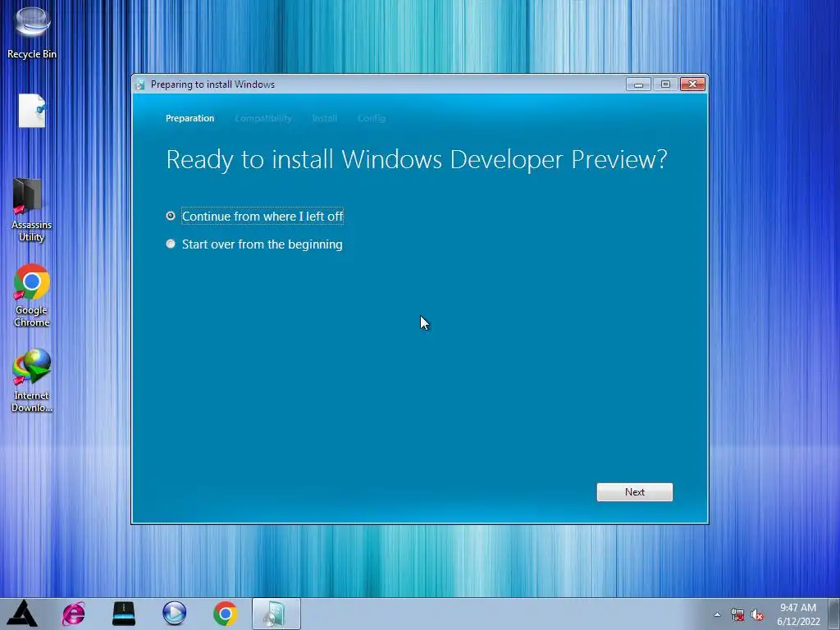Open the clock showing 9:47 AM

pyautogui.click(x=798, y=614)
